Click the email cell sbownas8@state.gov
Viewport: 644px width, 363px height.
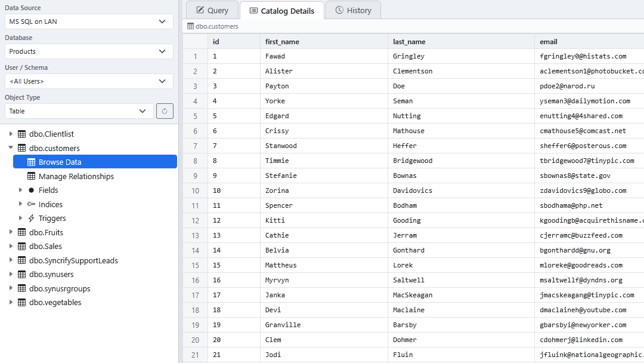click(x=589, y=176)
